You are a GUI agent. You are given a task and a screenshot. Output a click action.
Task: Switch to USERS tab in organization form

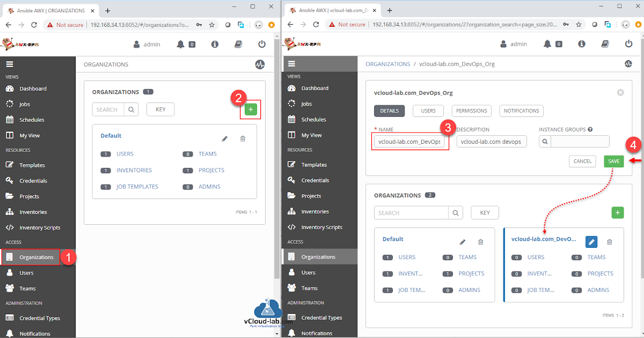(428, 111)
